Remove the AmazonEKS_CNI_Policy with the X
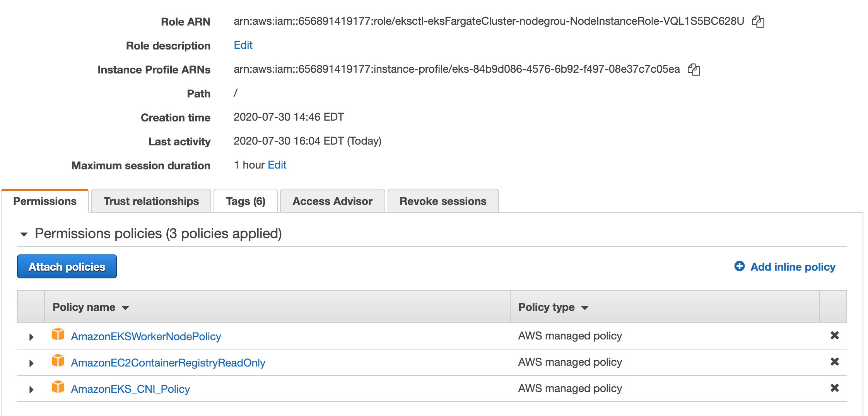This screenshot has height=416, width=868. pos(835,388)
